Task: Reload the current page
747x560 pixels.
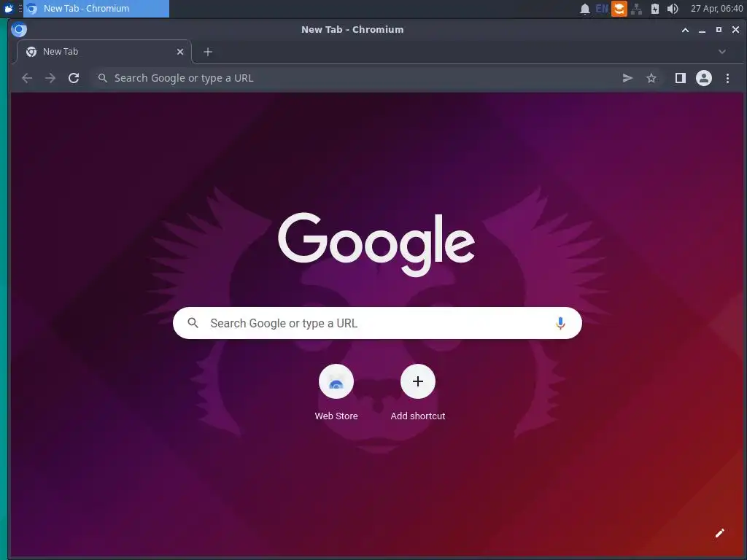Action: point(74,78)
